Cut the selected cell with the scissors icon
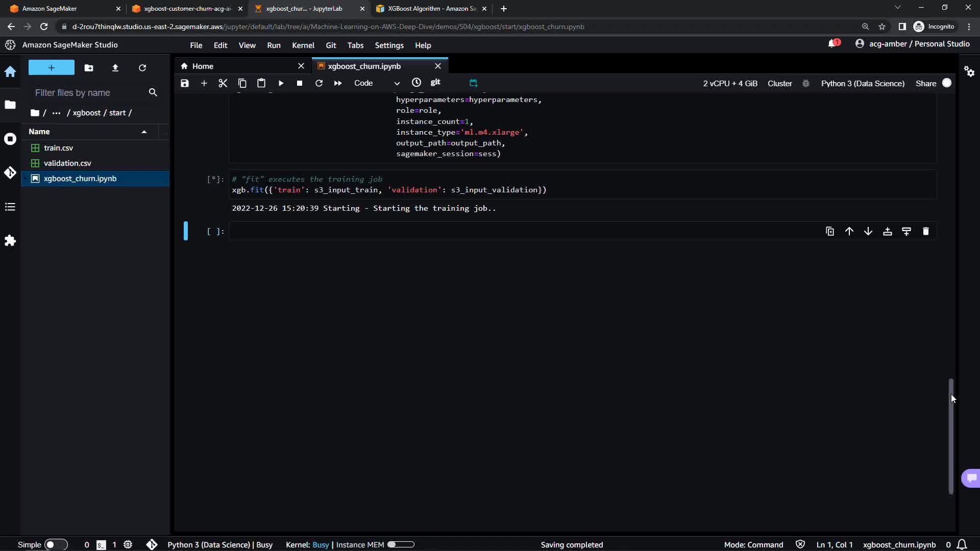980x551 pixels. click(223, 83)
